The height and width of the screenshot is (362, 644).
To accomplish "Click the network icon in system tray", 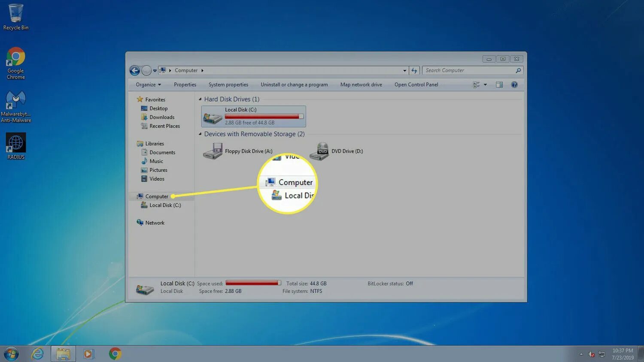I will coord(601,354).
